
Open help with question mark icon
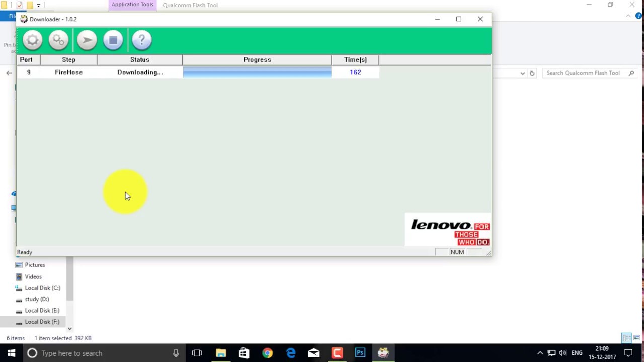click(142, 40)
